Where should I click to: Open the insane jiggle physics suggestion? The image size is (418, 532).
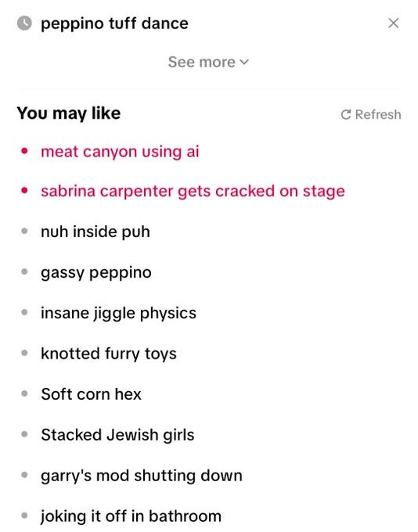118,313
